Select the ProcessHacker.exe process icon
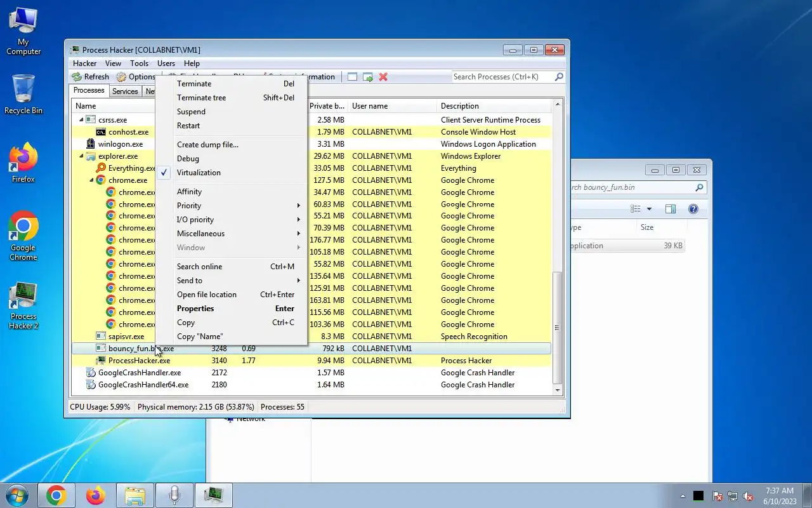812x508 pixels. (x=101, y=361)
